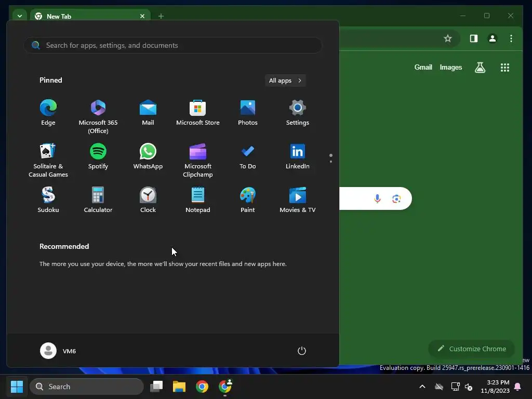The height and width of the screenshot is (399, 532).
Task: Open the Google apps grid
Action: click(x=505, y=68)
